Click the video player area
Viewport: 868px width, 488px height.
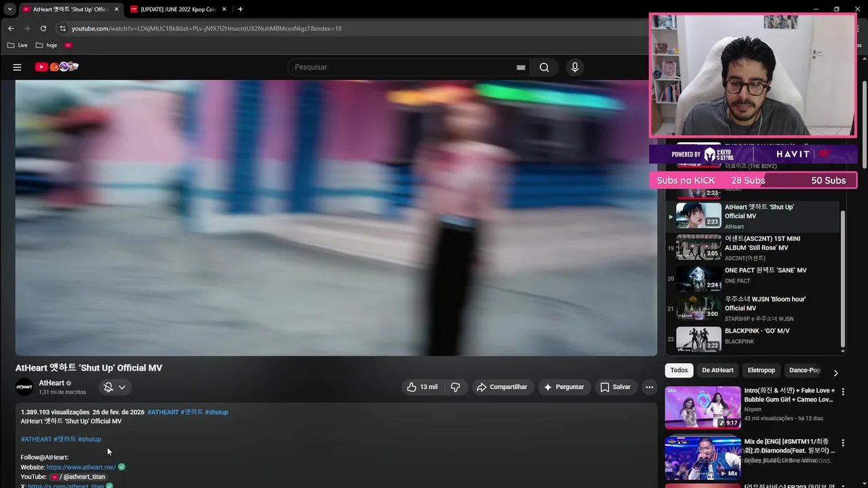[x=336, y=218]
